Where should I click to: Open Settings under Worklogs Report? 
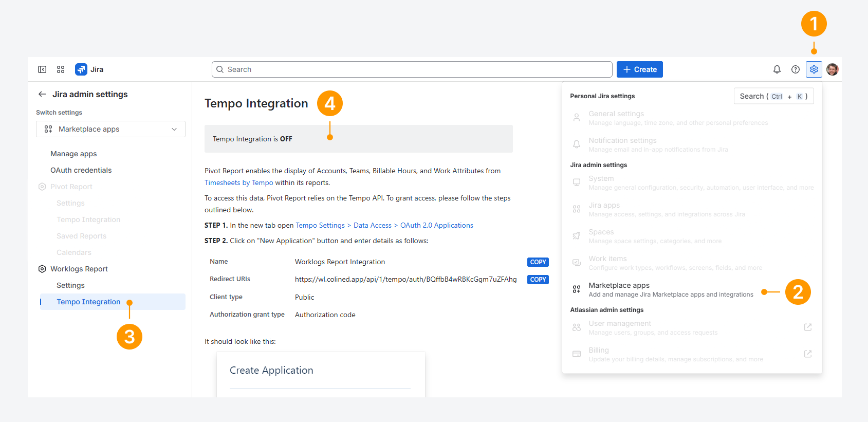(x=70, y=285)
